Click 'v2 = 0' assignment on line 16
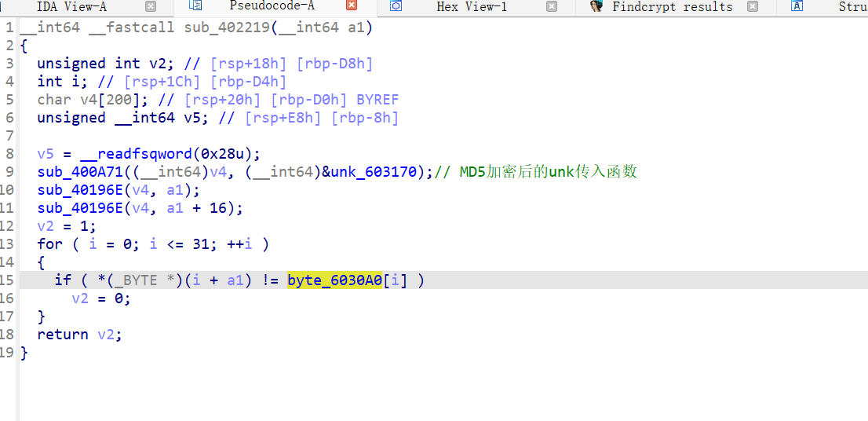Screen dimensions: 868x421 pyautogui.click(x=100, y=298)
